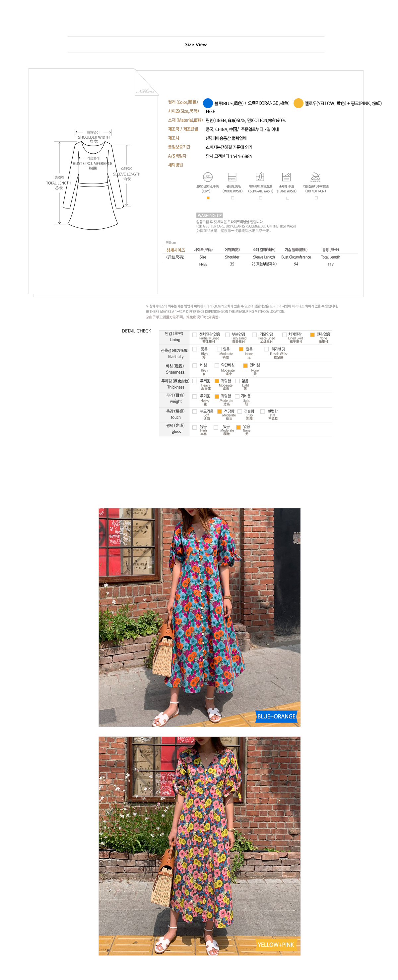The height and width of the screenshot is (980, 398).
Task: Click the dry cleaning care icon
Action: coord(208,177)
